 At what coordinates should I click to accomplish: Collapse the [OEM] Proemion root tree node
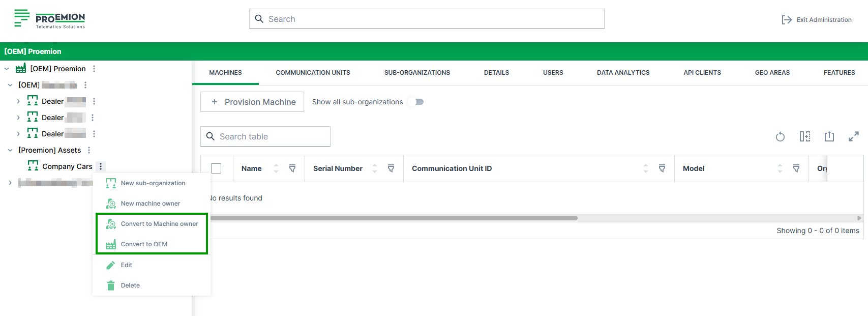(x=7, y=69)
